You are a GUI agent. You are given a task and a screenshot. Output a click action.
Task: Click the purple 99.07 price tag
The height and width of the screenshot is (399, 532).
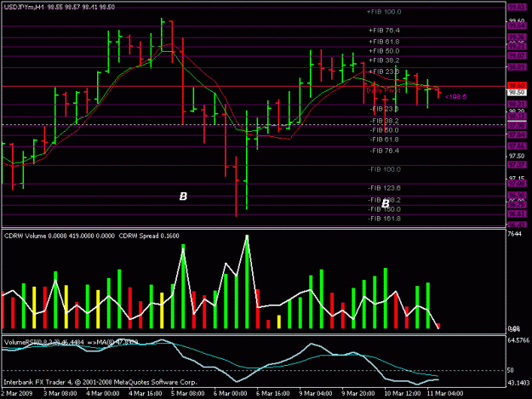[517, 55]
